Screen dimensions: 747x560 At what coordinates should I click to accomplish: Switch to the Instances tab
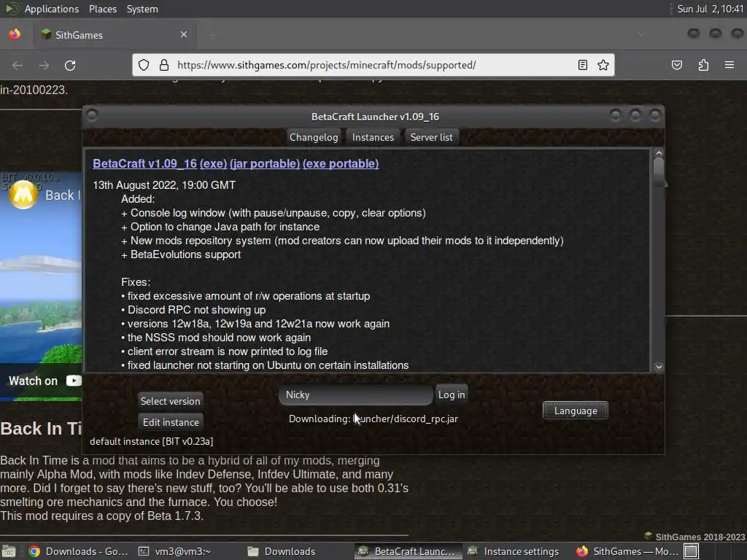click(x=373, y=137)
